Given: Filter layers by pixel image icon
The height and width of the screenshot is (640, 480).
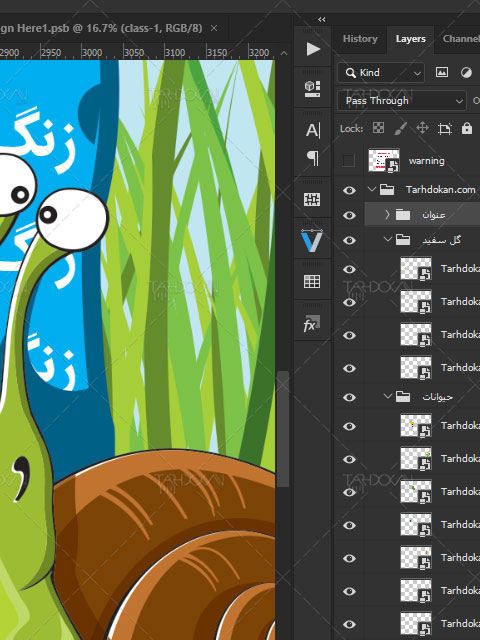Looking at the screenshot, I should point(442,72).
